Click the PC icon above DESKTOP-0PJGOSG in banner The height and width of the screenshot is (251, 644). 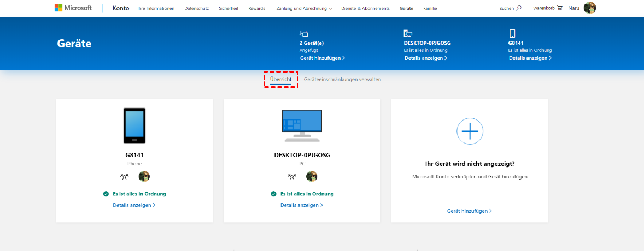[408, 34]
